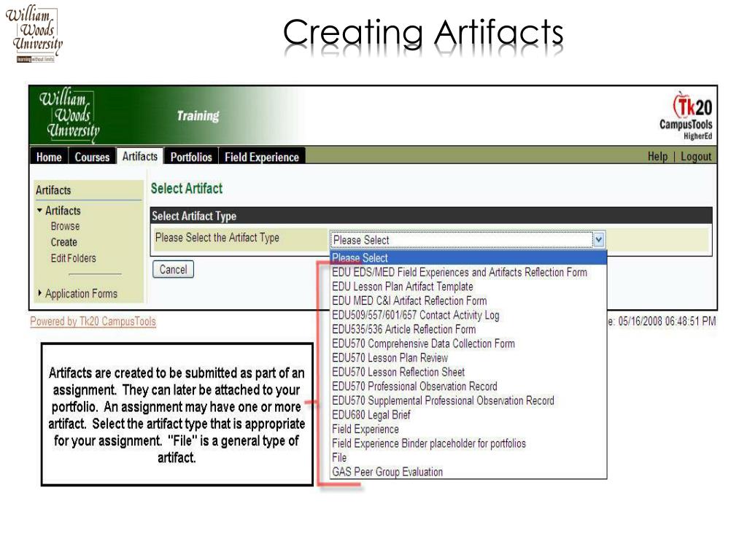Select EDU Lesson Plan Artifact Template
The width and height of the screenshot is (747, 560).
(x=468, y=286)
